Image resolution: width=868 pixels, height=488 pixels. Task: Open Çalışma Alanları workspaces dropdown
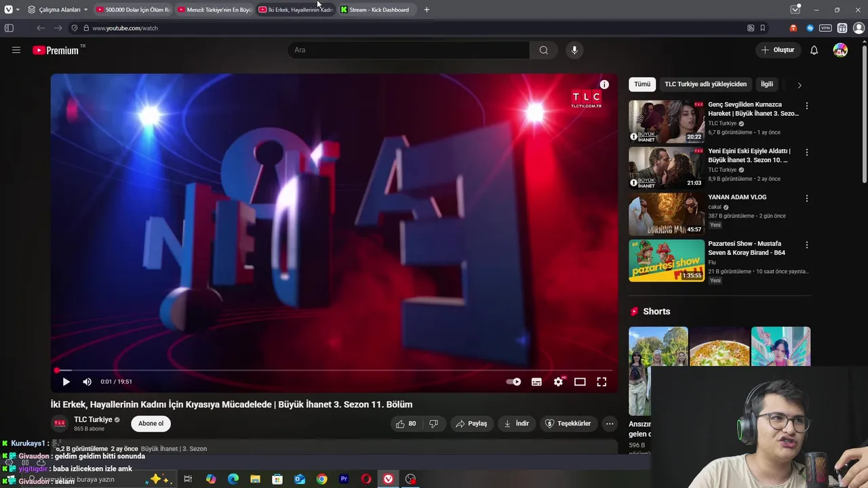(x=58, y=9)
